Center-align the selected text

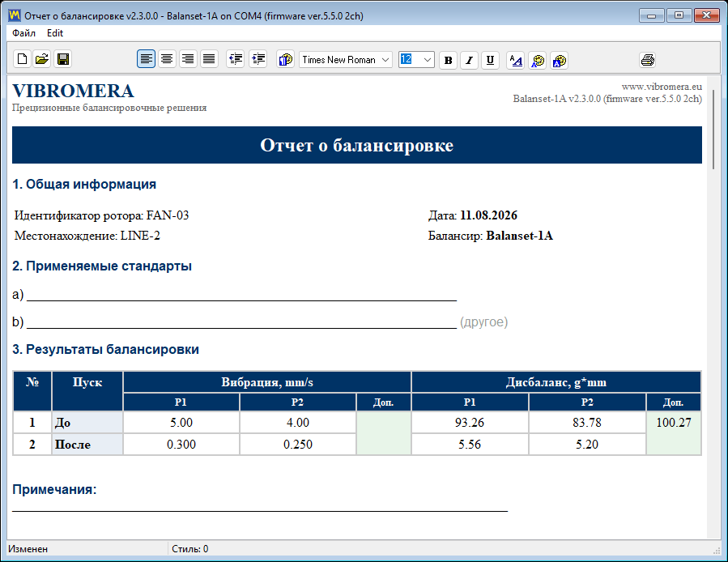pyautogui.click(x=167, y=59)
